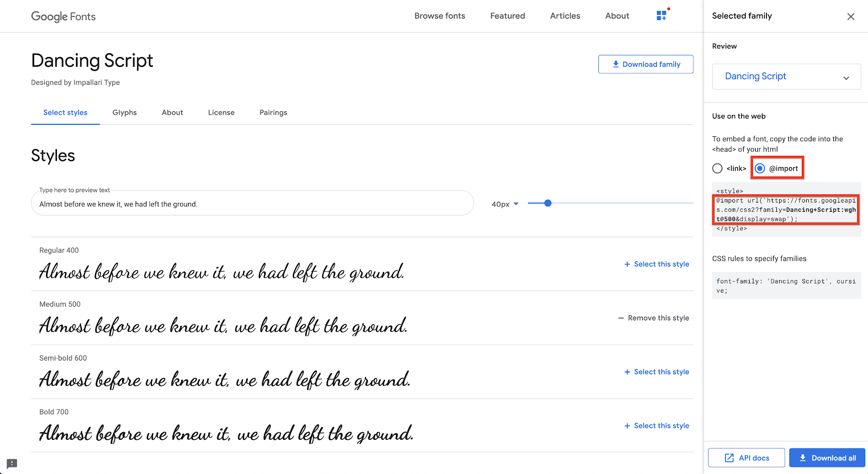
Task: Open the License tab
Action: (x=221, y=112)
